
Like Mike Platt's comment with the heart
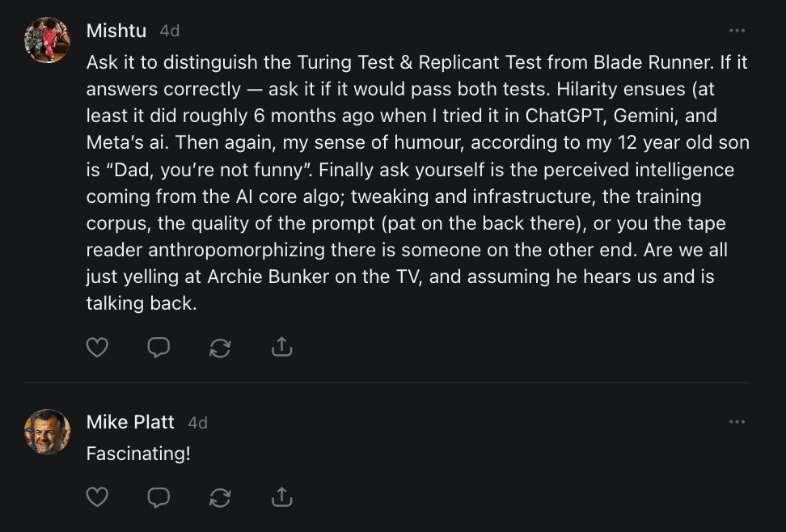click(x=97, y=497)
